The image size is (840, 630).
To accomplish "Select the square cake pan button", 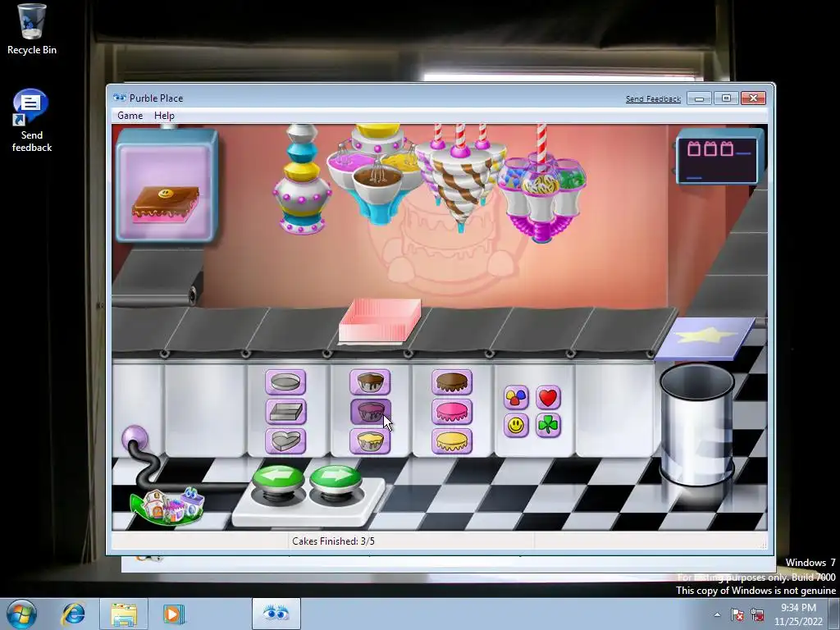I will point(285,412).
